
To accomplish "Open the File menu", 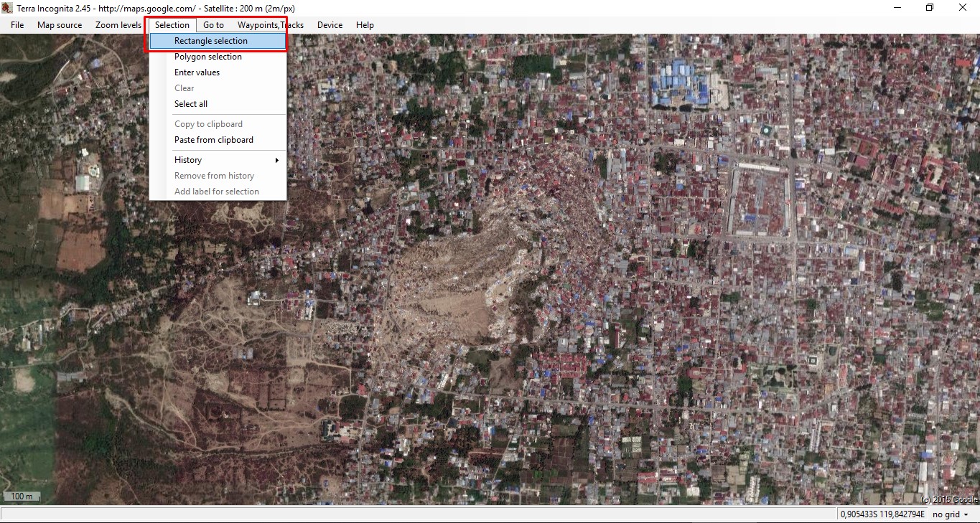I will pos(17,25).
